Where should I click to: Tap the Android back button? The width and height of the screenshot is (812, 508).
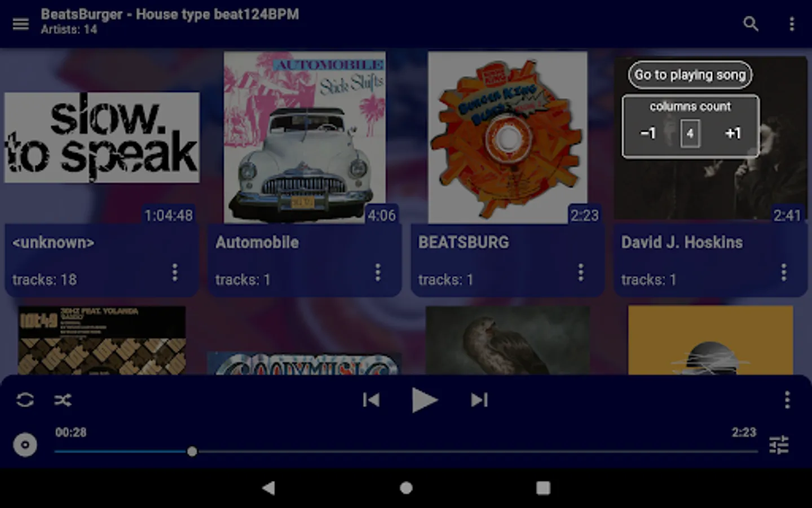pos(269,488)
